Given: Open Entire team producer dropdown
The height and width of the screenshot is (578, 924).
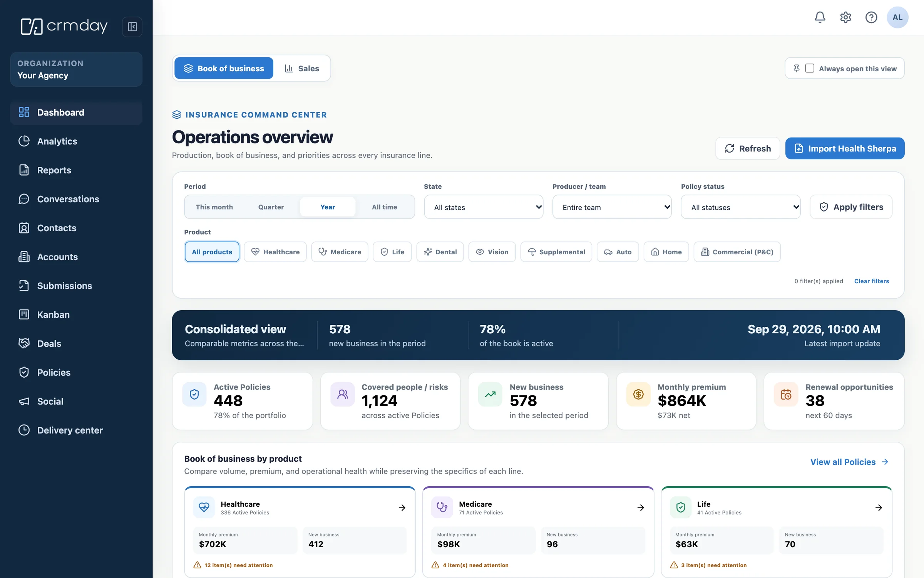Looking at the screenshot, I should pyautogui.click(x=612, y=207).
